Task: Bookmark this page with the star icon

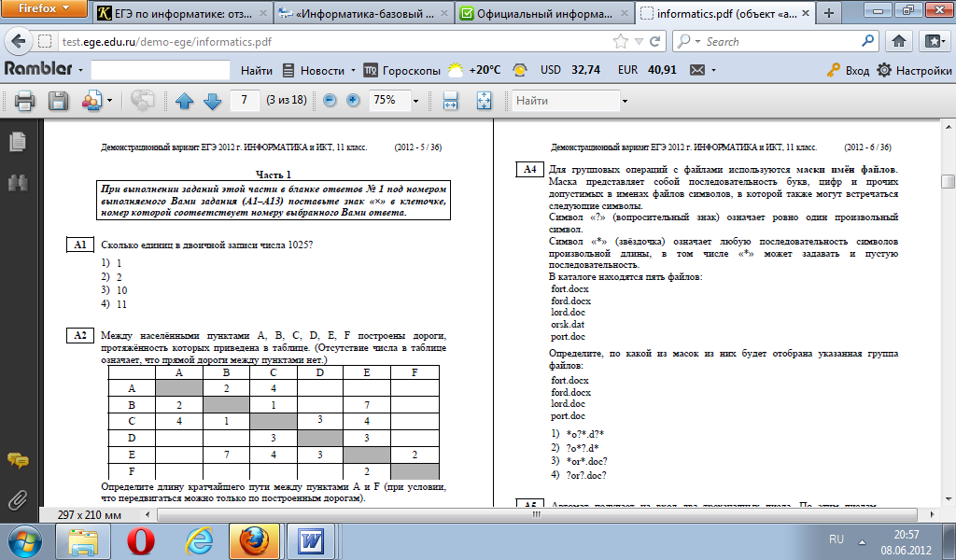Action: [621, 41]
